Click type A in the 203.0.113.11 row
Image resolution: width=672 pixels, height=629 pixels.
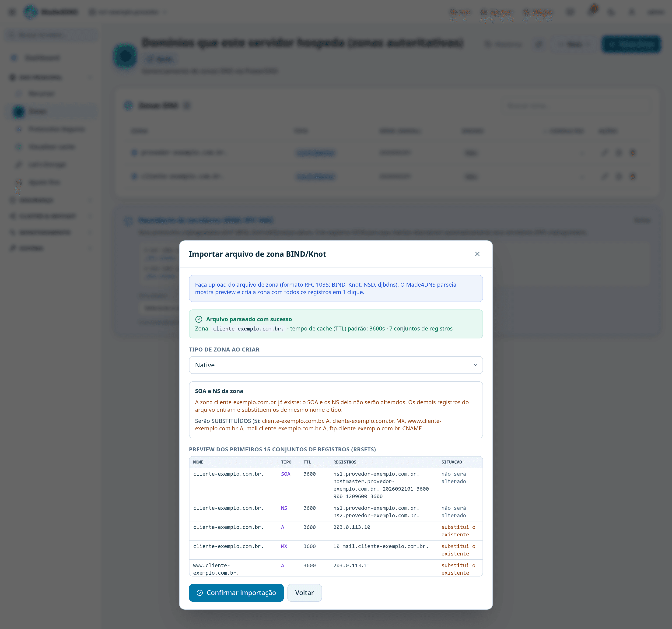(283, 566)
